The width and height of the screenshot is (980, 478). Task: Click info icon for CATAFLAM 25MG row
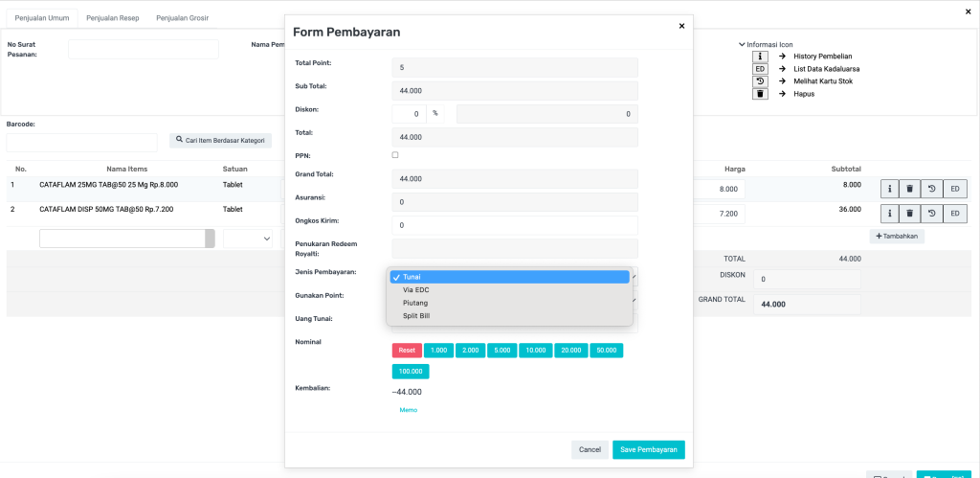(x=890, y=189)
